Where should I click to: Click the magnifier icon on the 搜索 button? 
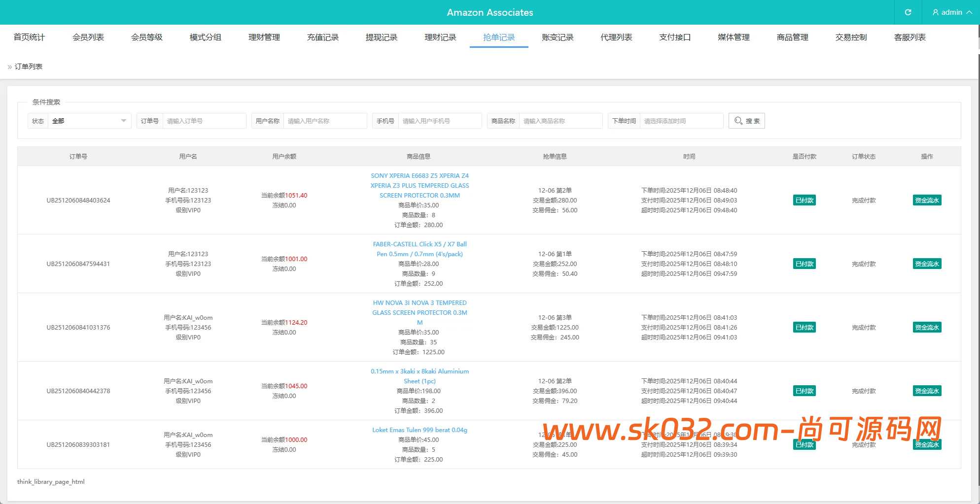pyautogui.click(x=738, y=121)
